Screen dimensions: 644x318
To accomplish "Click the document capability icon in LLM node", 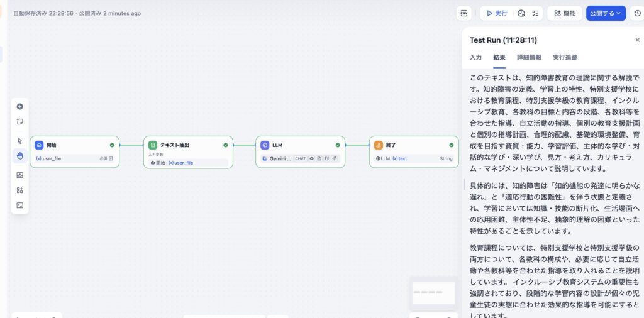I will [319, 158].
